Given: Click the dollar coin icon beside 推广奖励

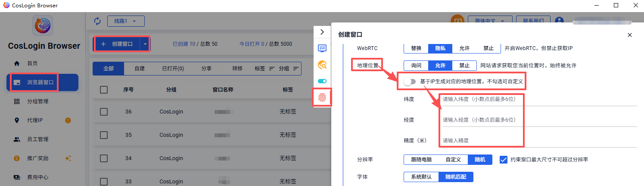Looking at the screenshot, I should [17, 158].
